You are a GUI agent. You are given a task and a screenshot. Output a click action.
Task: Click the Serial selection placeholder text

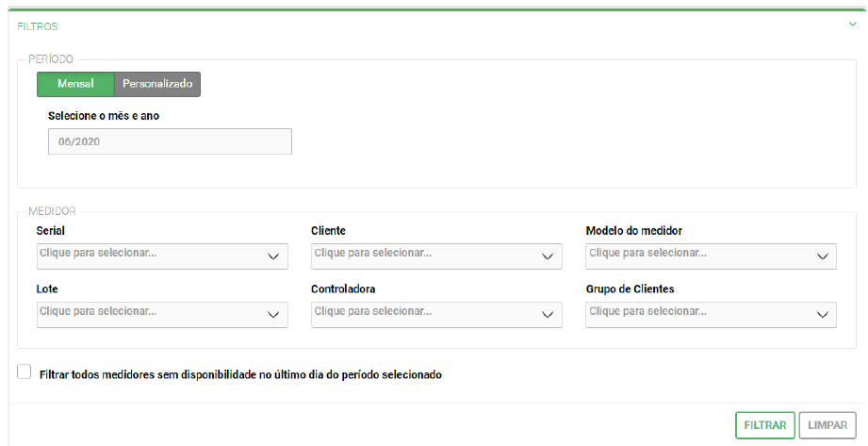[x=98, y=254]
